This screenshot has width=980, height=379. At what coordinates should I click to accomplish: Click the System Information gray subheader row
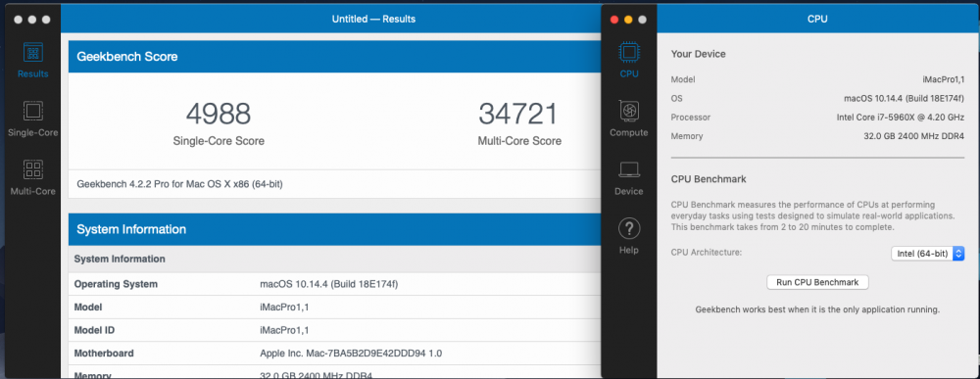pos(334,259)
